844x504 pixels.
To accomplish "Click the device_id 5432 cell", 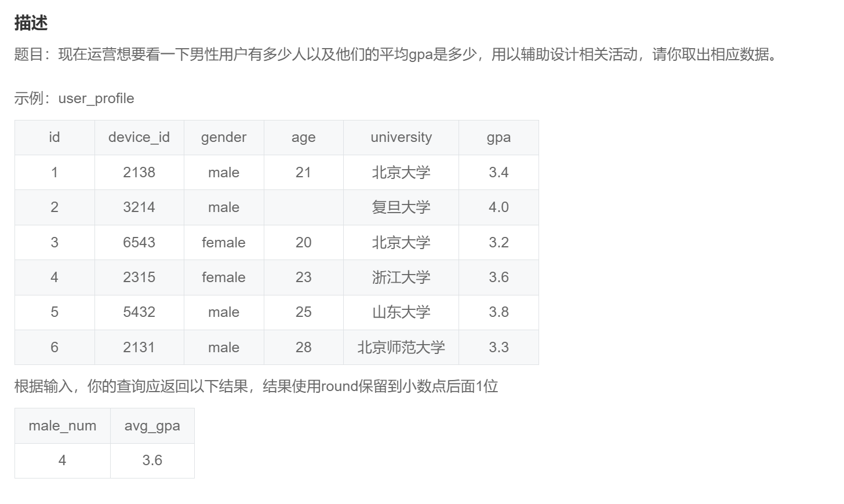I will [x=139, y=312].
